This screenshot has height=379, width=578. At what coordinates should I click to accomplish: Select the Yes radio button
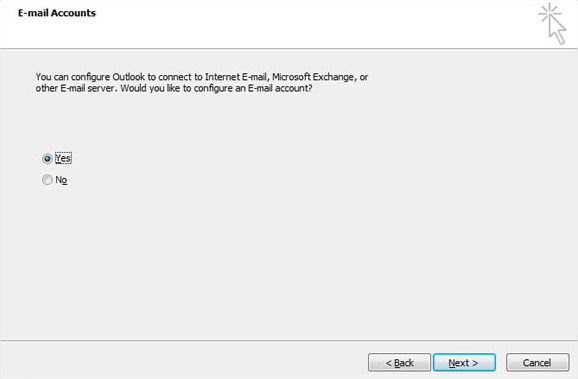[x=47, y=159]
